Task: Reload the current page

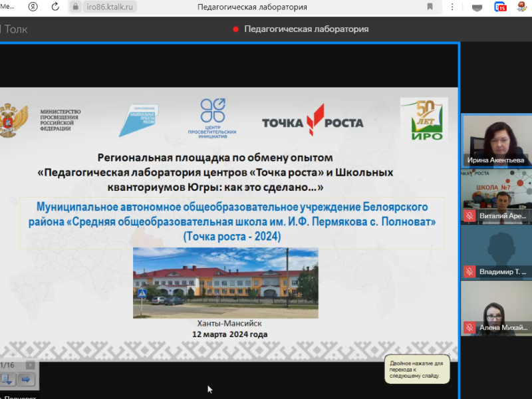Action: 55,7
